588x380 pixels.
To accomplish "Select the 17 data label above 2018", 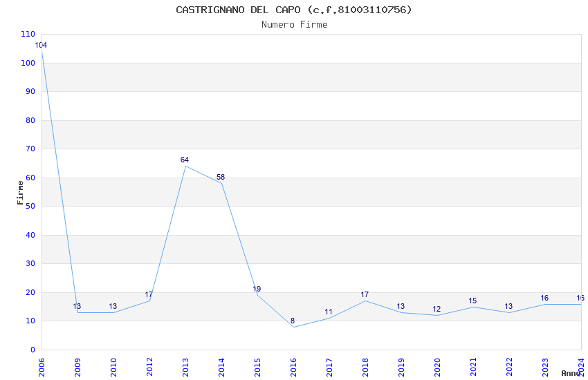I will click(365, 294).
